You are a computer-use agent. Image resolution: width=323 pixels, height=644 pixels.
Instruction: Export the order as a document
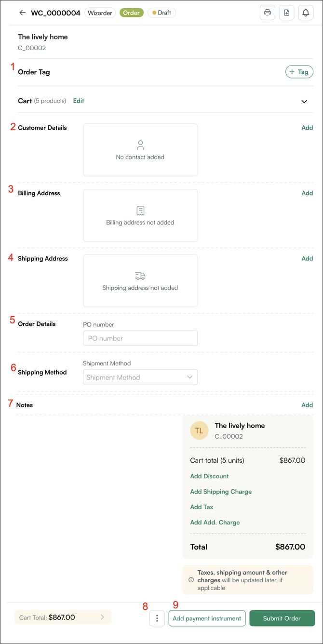286,13
